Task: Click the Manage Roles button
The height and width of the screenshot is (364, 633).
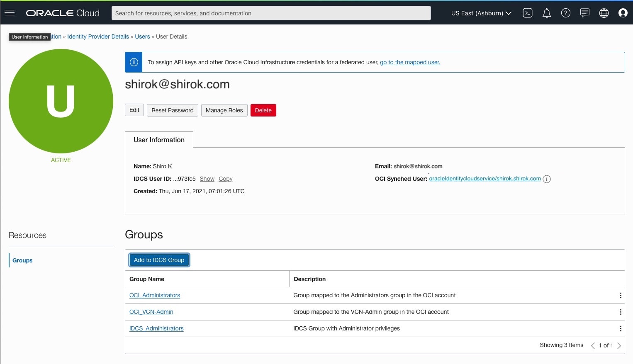Action: click(224, 110)
